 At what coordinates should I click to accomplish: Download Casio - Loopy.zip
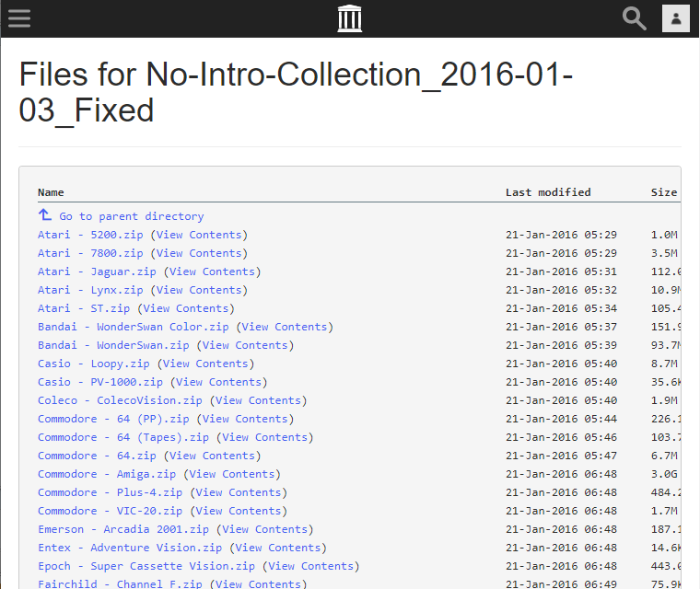coord(94,364)
